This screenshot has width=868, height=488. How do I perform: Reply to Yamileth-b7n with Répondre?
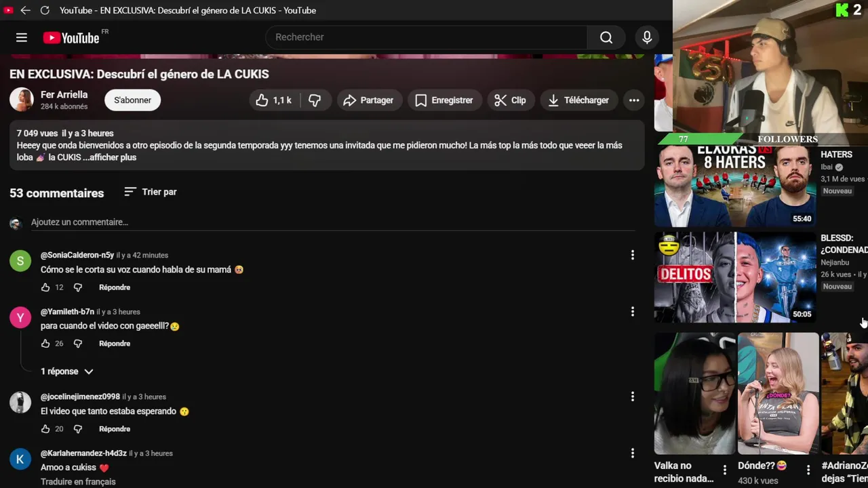point(115,344)
